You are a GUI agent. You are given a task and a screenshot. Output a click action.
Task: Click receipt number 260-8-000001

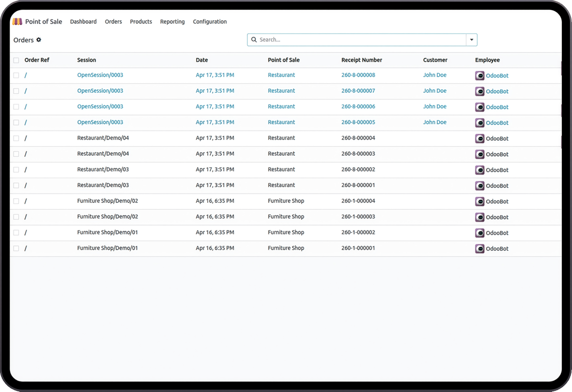[358, 185]
